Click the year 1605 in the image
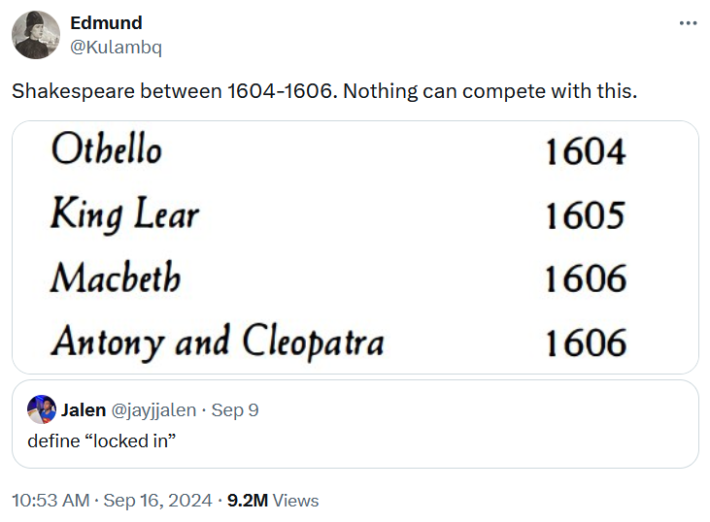The width and height of the screenshot is (710, 522). (x=585, y=215)
